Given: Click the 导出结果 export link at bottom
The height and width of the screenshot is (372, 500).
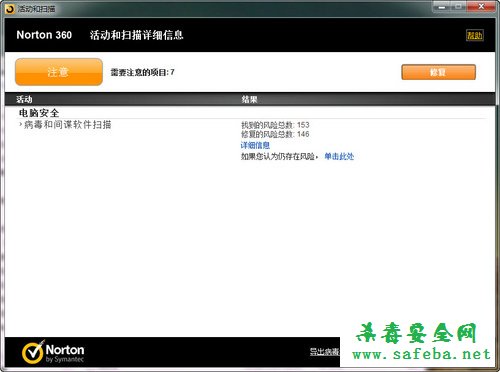Looking at the screenshot, I should point(325,351).
